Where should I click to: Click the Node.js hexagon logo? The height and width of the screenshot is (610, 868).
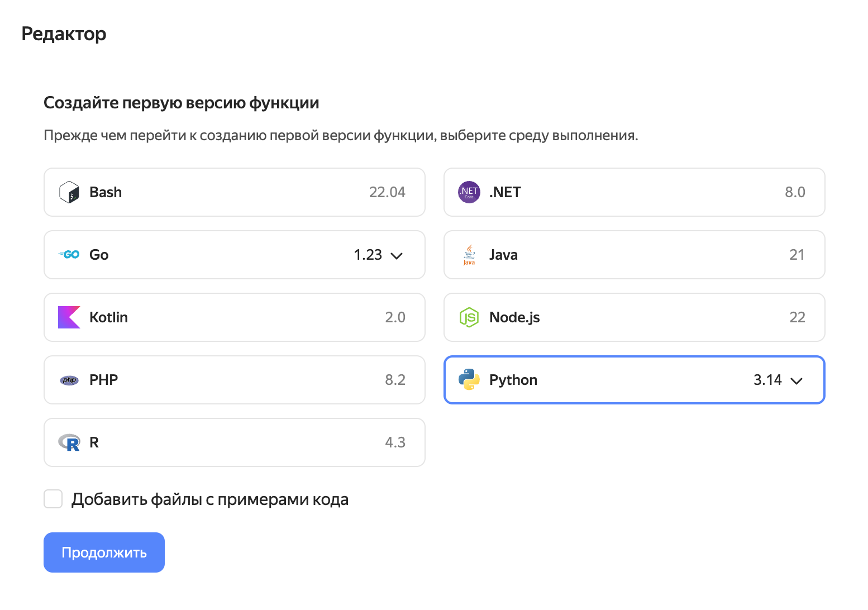pyautogui.click(x=469, y=317)
